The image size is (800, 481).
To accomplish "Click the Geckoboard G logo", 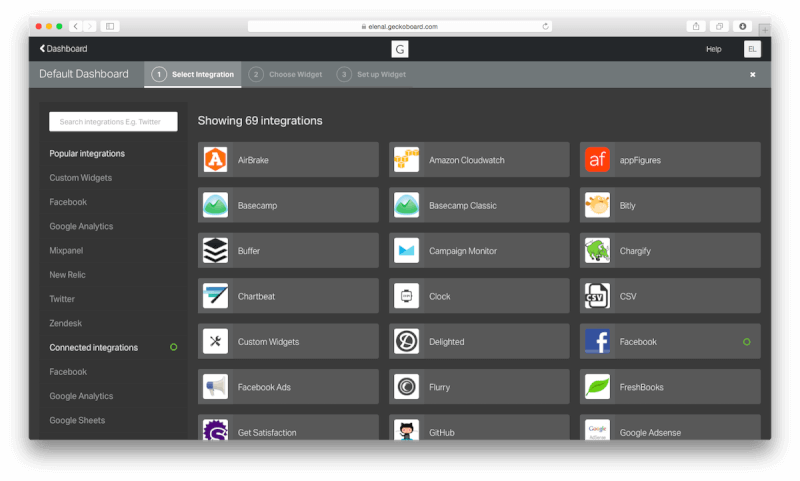I will click(400, 49).
